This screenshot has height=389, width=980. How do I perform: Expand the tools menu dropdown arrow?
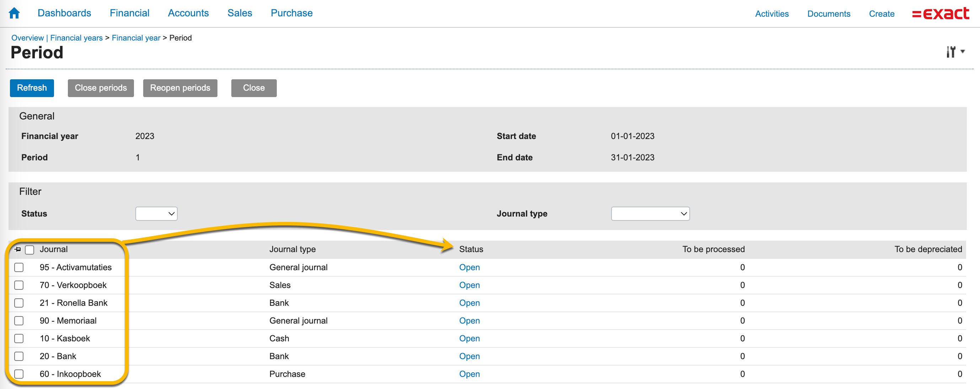[x=963, y=52]
